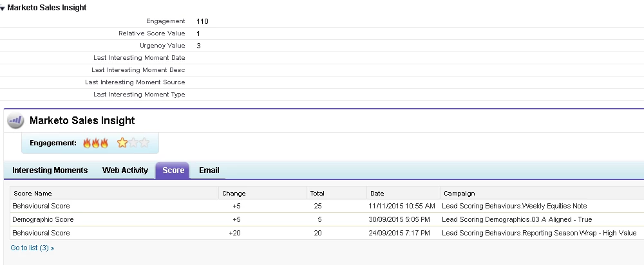Select the Behavioural Score row with +20 change
This screenshot has height=265, width=644.
point(327,233)
